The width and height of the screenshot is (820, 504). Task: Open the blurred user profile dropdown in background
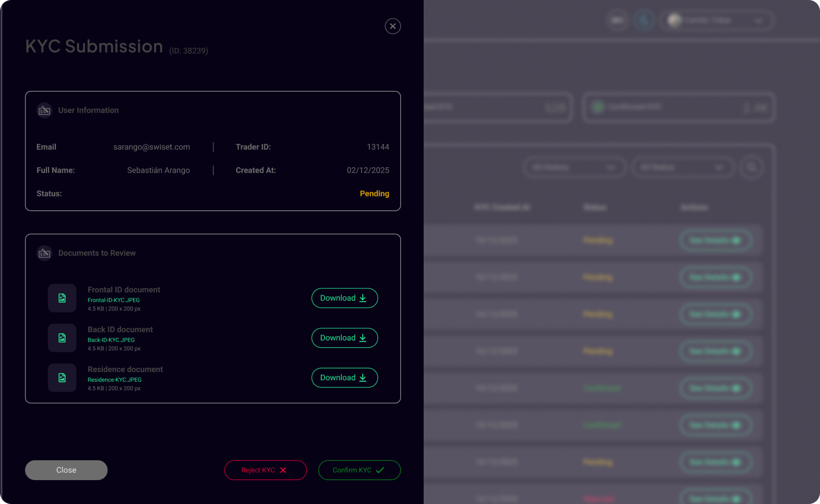pos(717,20)
